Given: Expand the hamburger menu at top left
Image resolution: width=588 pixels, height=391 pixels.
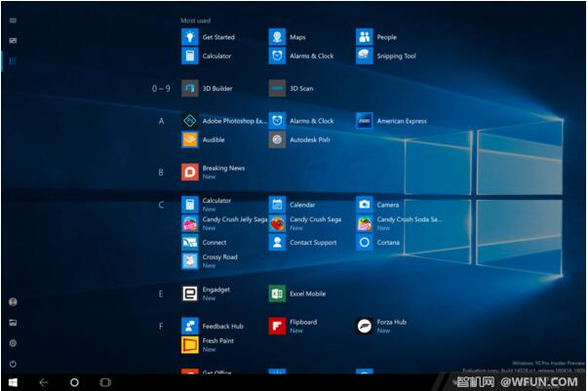Looking at the screenshot, I should pyautogui.click(x=13, y=20).
